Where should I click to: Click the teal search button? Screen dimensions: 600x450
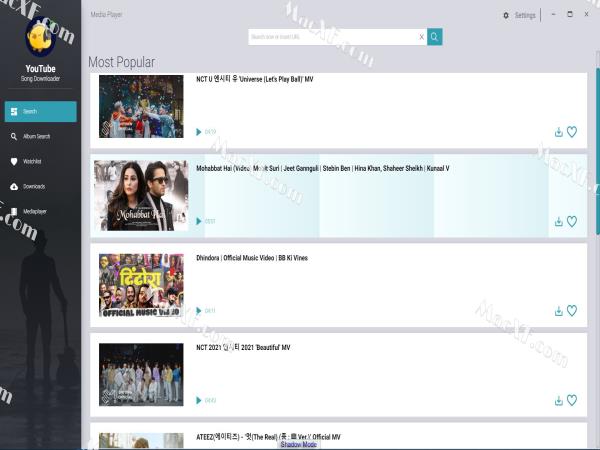[435, 37]
